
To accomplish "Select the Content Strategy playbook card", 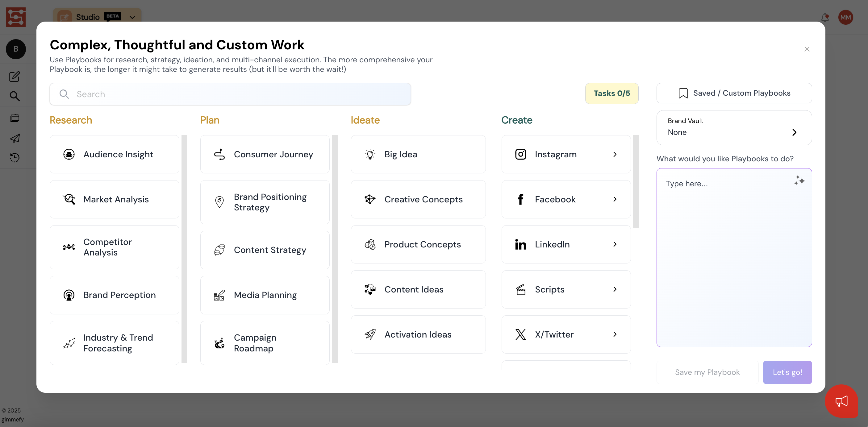I will [265, 250].
